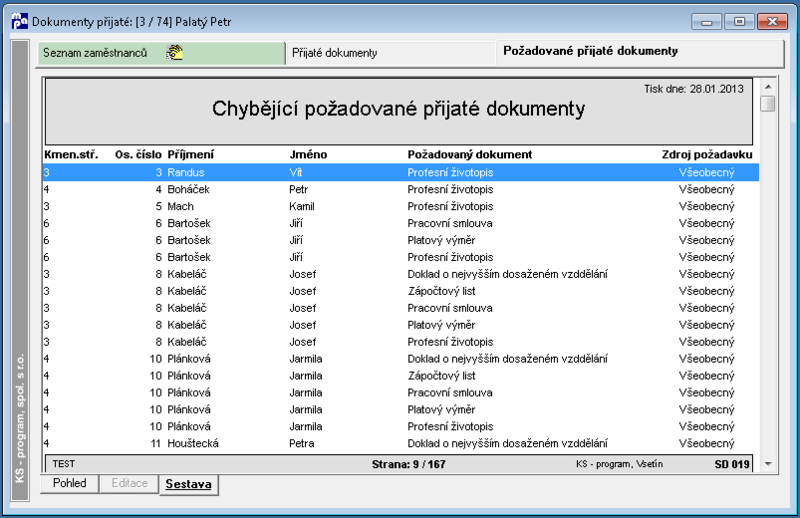Close the Dokumenty přijaté window
800x518 pixels.
click(x=772, y=21)
